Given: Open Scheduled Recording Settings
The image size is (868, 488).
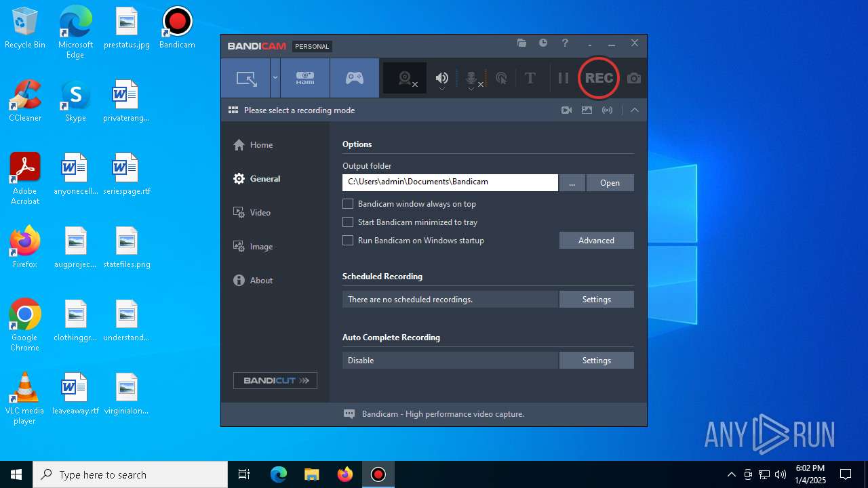Looking at the screenshot, I should (597, 299).
